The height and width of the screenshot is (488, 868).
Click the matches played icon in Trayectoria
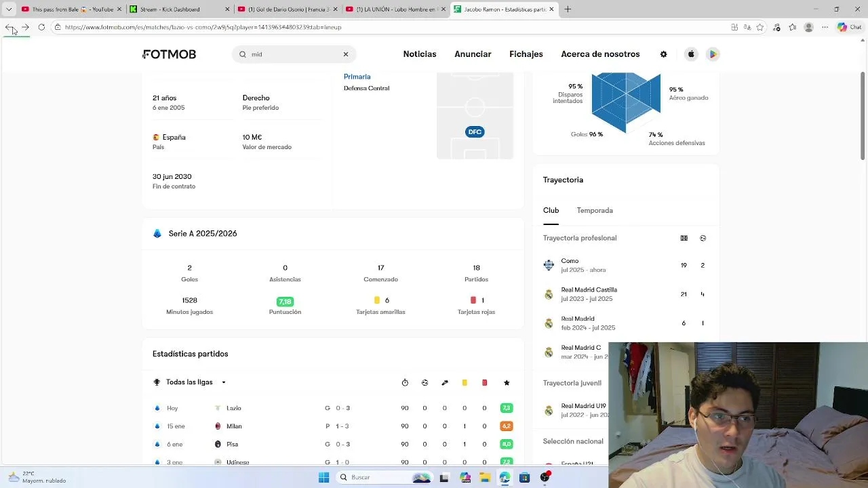(684, 238)
